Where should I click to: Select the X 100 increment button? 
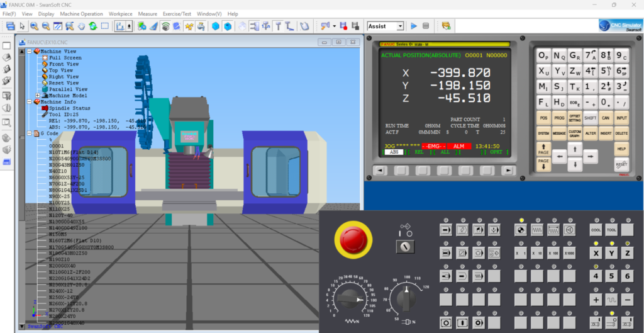(553, 253)
